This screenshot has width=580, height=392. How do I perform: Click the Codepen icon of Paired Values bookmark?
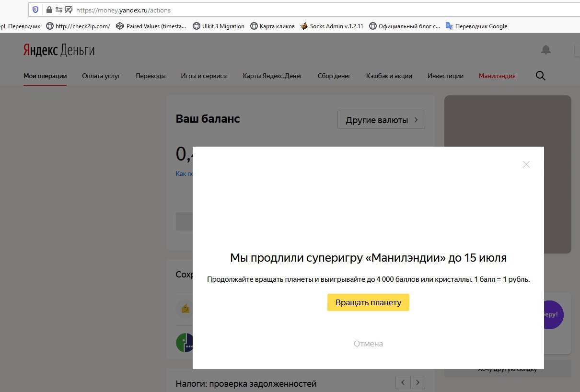coord(120,26)
